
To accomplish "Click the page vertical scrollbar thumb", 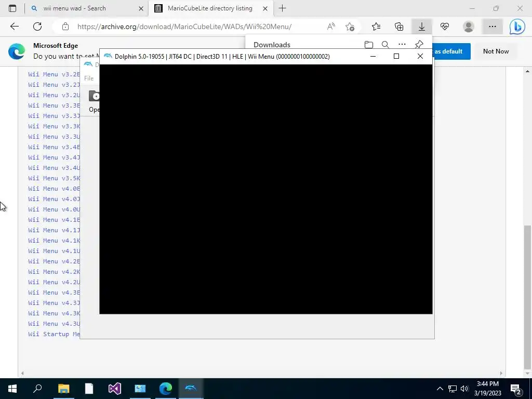I will (527, 296).
